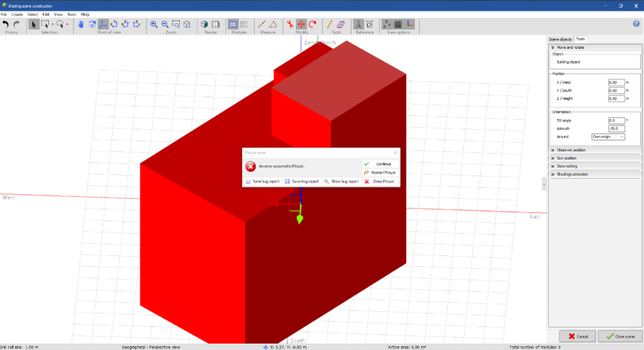
Task: Click the Close scene button
Action: [620, 336]
